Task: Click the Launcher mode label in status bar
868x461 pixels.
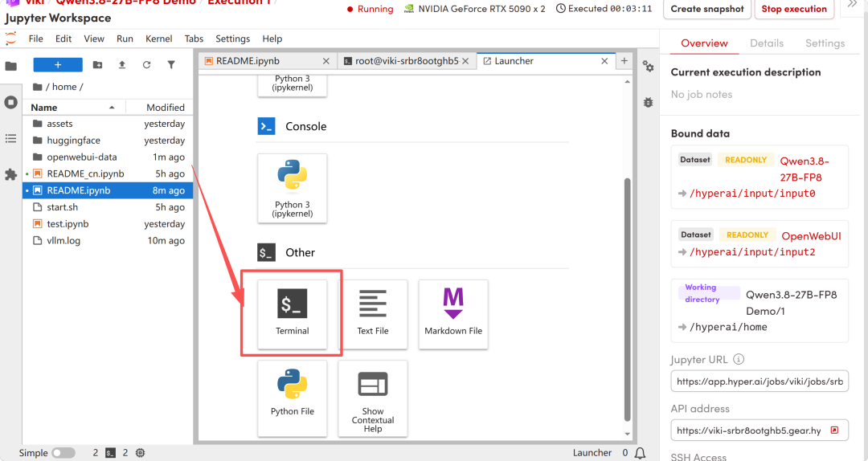Action: (x=592, y=453)
